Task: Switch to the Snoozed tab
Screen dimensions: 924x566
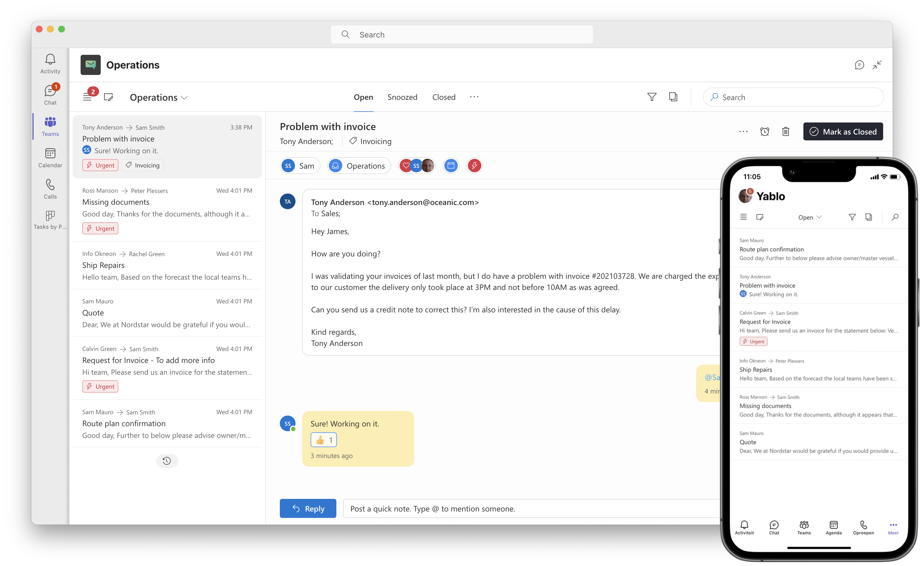Action: [x=402, y=97]
